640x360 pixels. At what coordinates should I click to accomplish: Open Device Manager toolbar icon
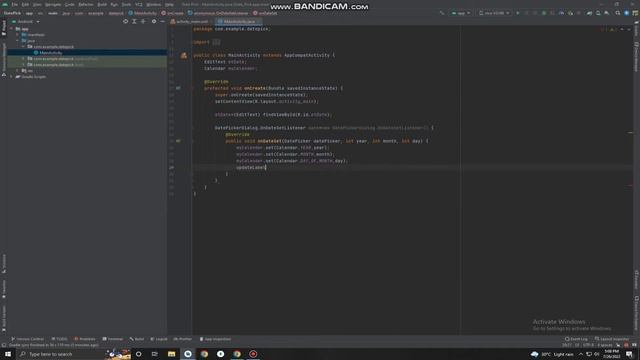click(598, 13)
